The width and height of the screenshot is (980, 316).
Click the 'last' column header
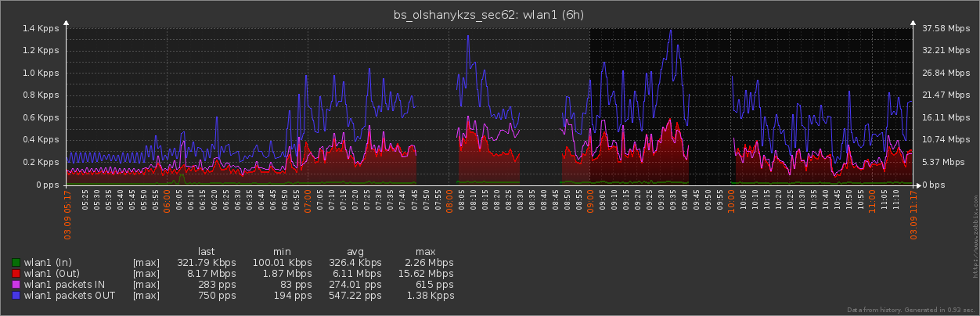click(207, 252)
